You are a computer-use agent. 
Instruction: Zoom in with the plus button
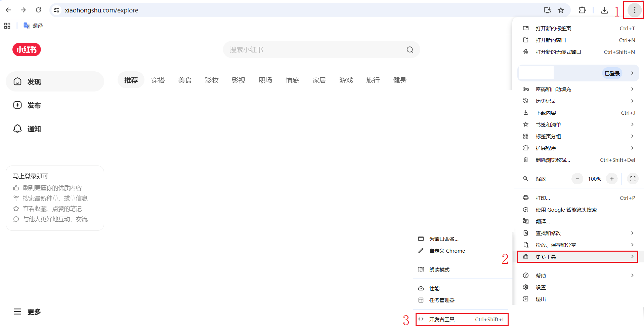pyautogui.click(x=612, y=179)
